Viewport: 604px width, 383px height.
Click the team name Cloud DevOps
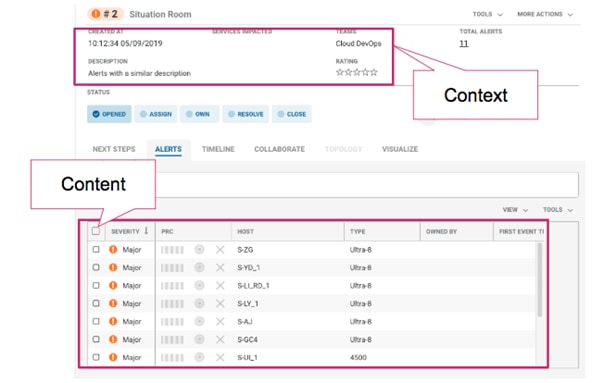click(x=358, y=44)
